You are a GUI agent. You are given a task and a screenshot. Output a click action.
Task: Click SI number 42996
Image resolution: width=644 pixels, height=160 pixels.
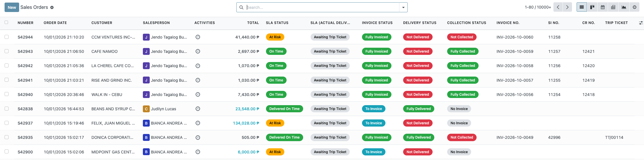click(554, 137)
